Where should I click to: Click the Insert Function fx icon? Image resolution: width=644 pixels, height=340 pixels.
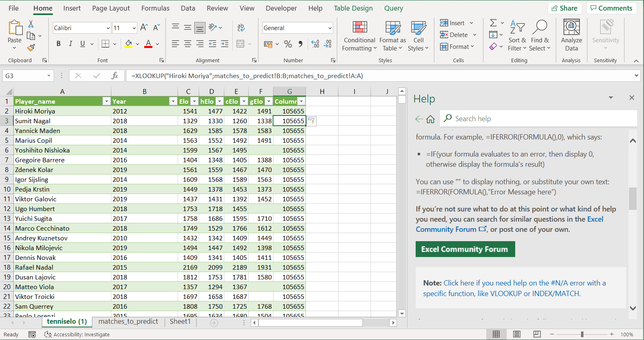pos(115,76)
